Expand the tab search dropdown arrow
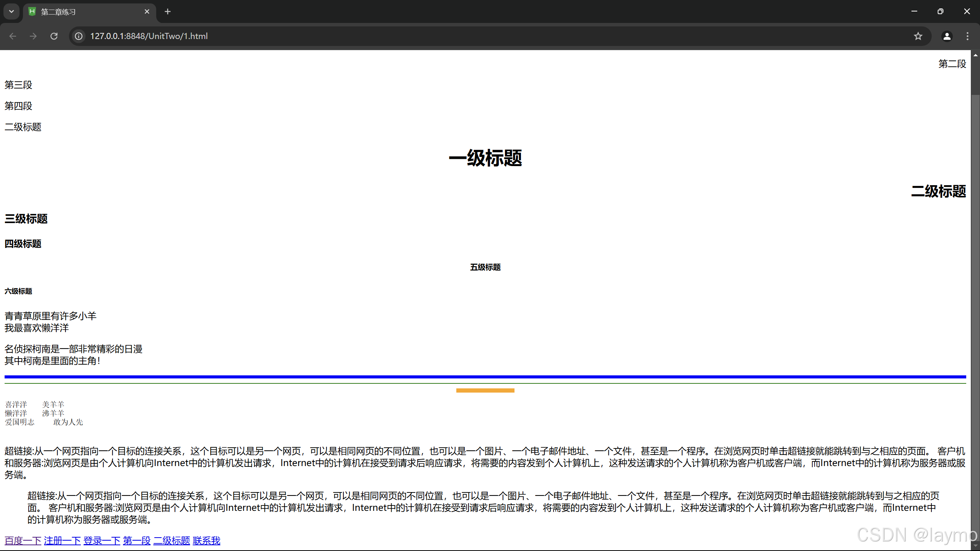Image resolution: width=980 pixels, height=551 pixels. [x=11, y=11]
